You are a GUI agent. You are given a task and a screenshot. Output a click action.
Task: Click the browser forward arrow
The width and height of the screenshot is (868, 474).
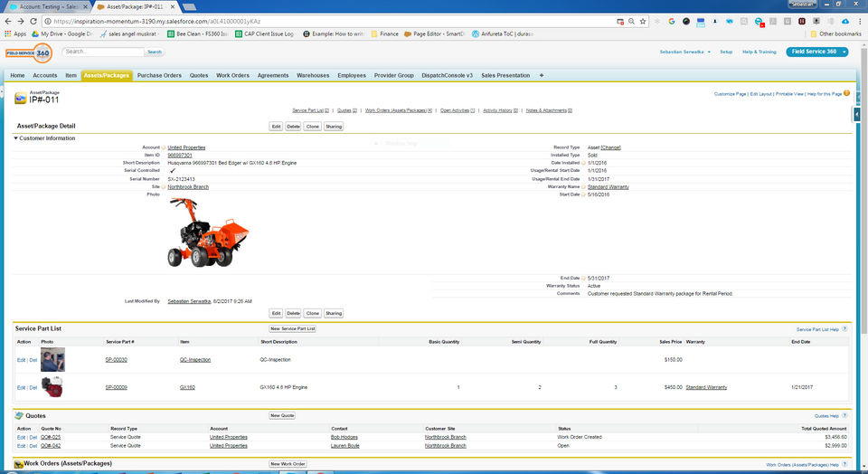click(21, 21)
